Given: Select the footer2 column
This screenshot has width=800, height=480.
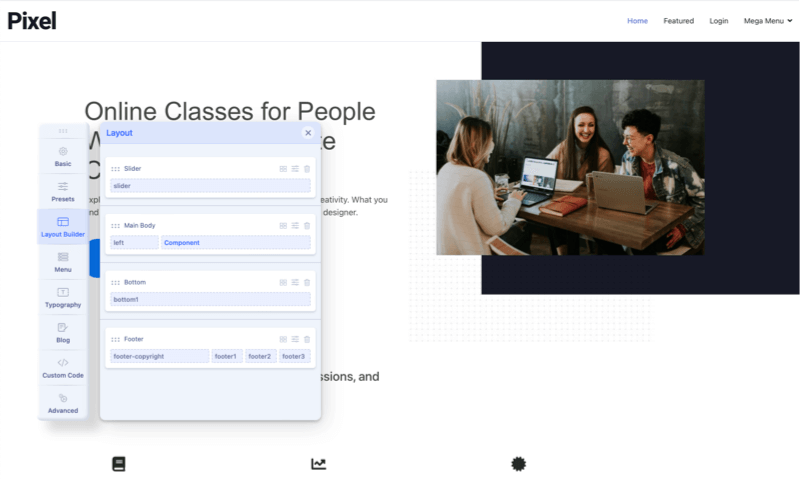Looking at the screenshot, I should (261, 356).
